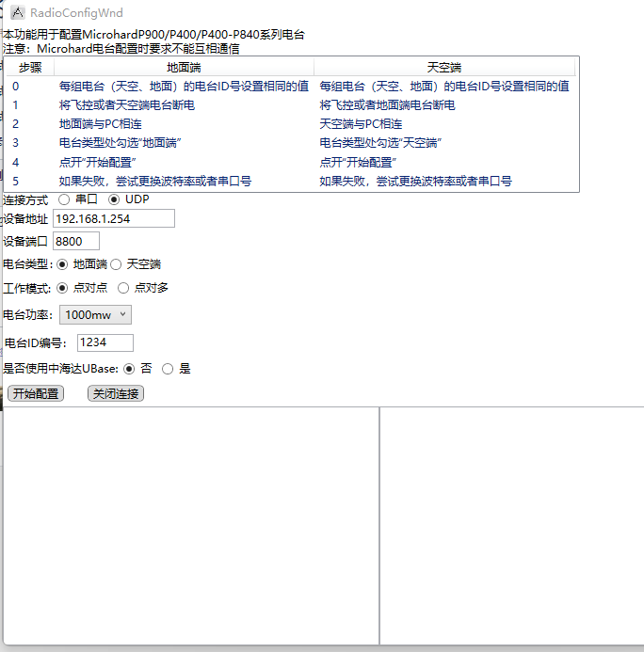This screenshot has height=652, width=644.
Task: Click cell '电台类型处勾选"地面端"'
Action: pyautogui.click(x=120, y=143)
